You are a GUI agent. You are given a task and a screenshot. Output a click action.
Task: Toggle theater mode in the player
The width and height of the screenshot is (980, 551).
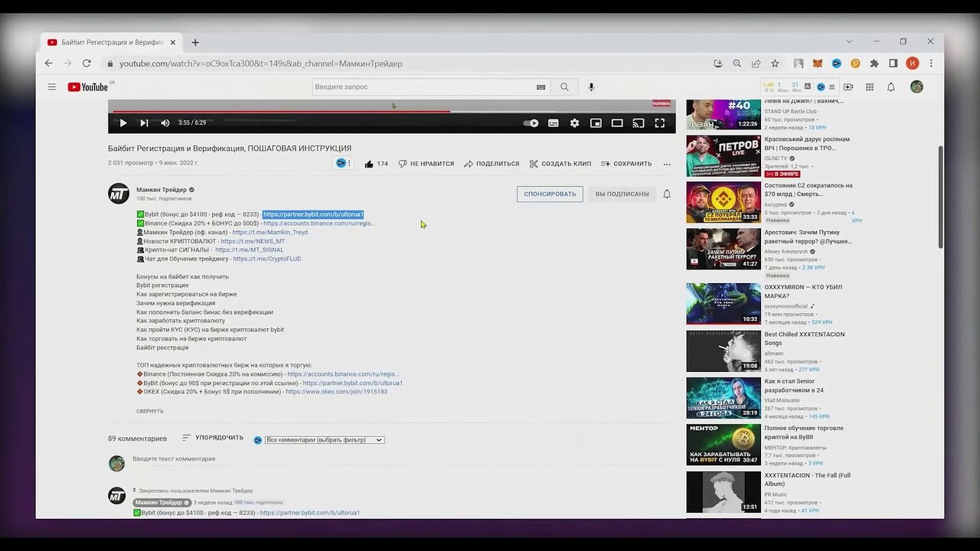[617, 123]
